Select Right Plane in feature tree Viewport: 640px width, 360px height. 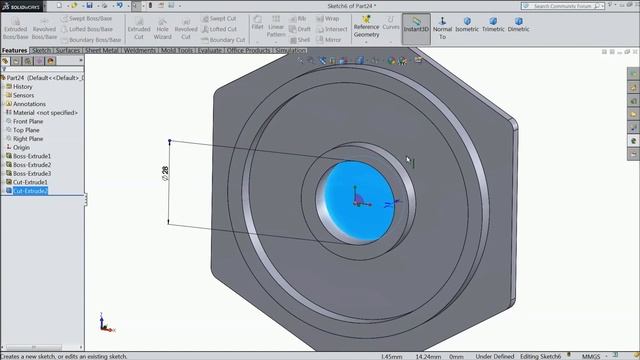[x=28, y=139]
